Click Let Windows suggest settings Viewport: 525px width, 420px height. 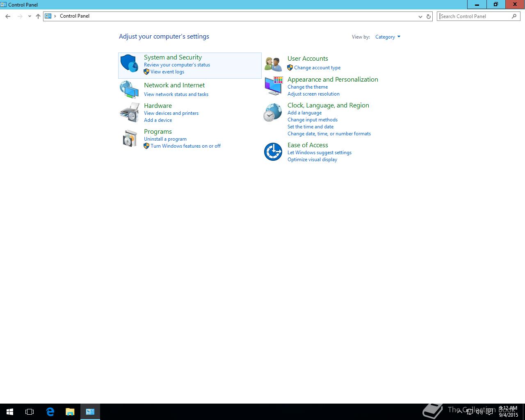click(x=320, y=153)
